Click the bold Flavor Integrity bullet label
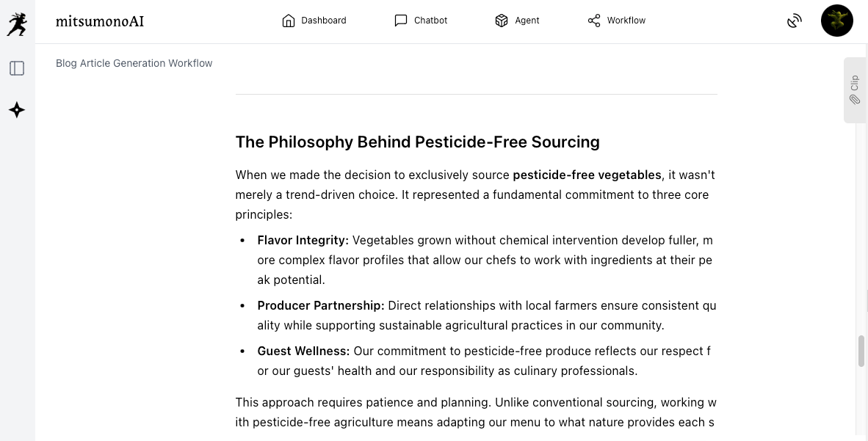Image resolution: width=868 pixels, height=441 pixels. (x=303, y=240)
